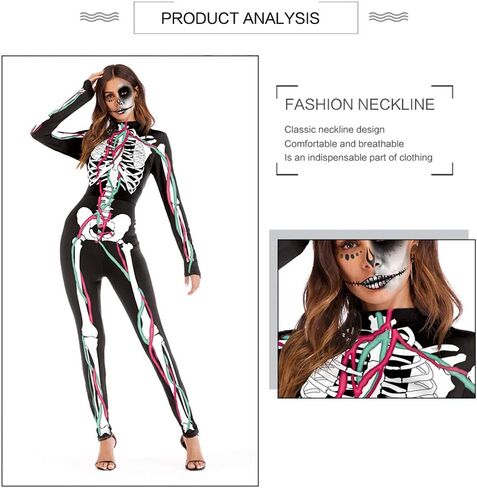This screenshot has width=477, height=488.
Task: Click the 'Classic neckline design' line
Action: click(334, 130)
